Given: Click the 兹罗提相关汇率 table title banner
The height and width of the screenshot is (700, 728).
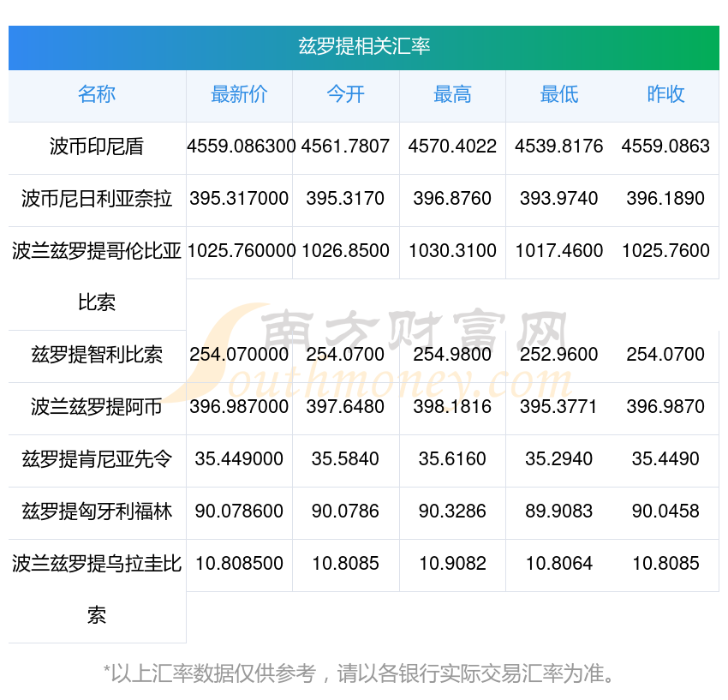Looking at the screenshot, I should click(x=364, y=46).
